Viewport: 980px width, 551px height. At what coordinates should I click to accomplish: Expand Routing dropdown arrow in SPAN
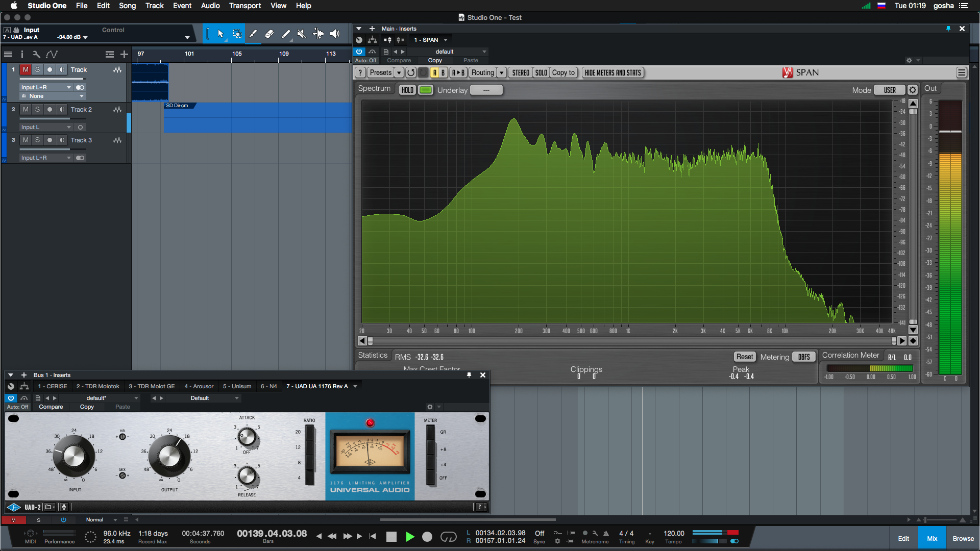pyautogui.click(x=502, y=73)
